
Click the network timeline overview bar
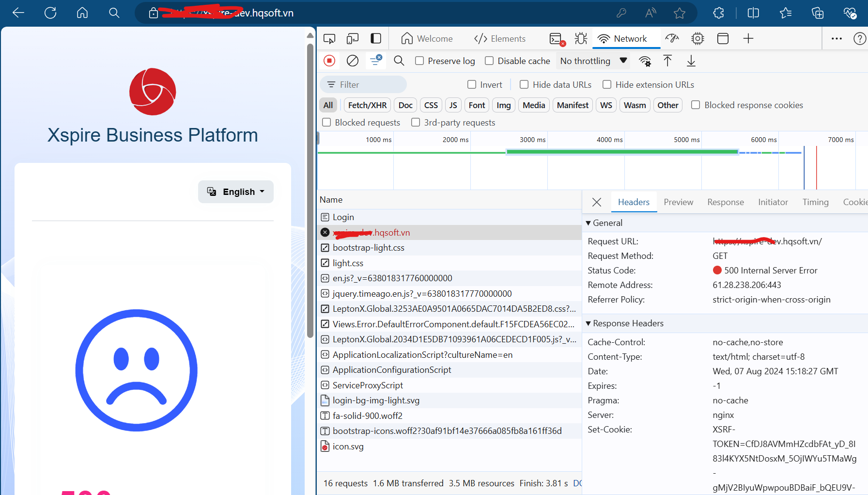point(621,152)
